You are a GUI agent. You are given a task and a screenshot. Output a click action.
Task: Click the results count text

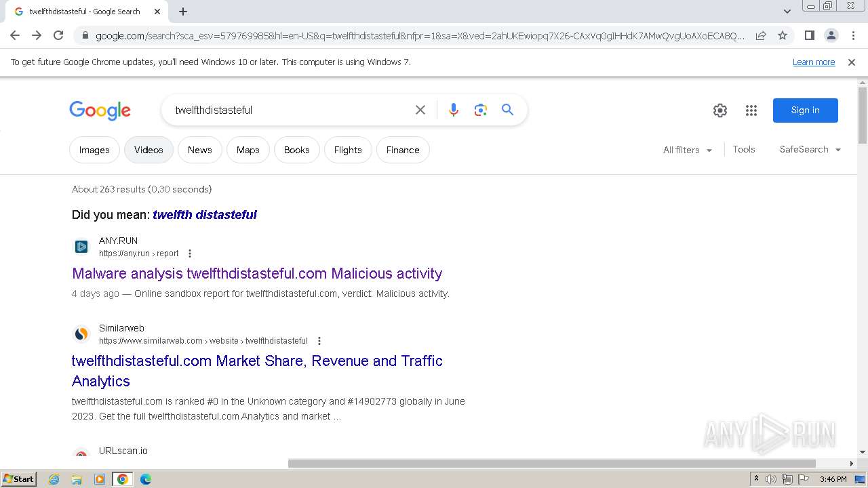(x=142, y=189)
